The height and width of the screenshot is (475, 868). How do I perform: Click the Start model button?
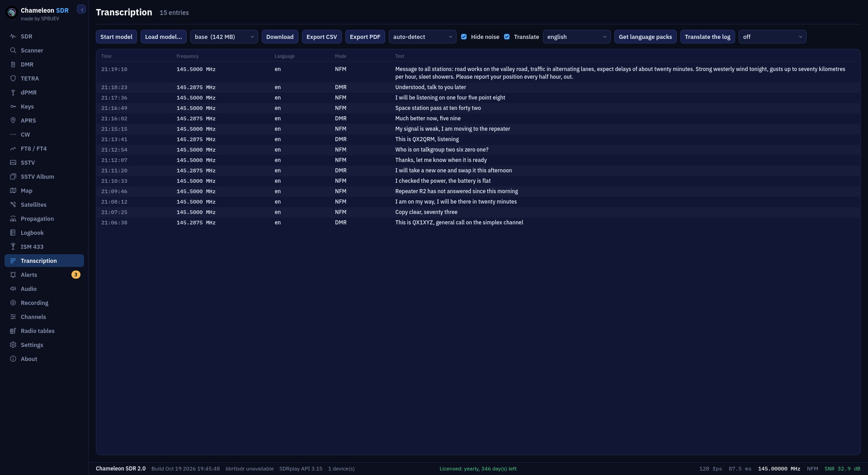[x=116, y=37]
